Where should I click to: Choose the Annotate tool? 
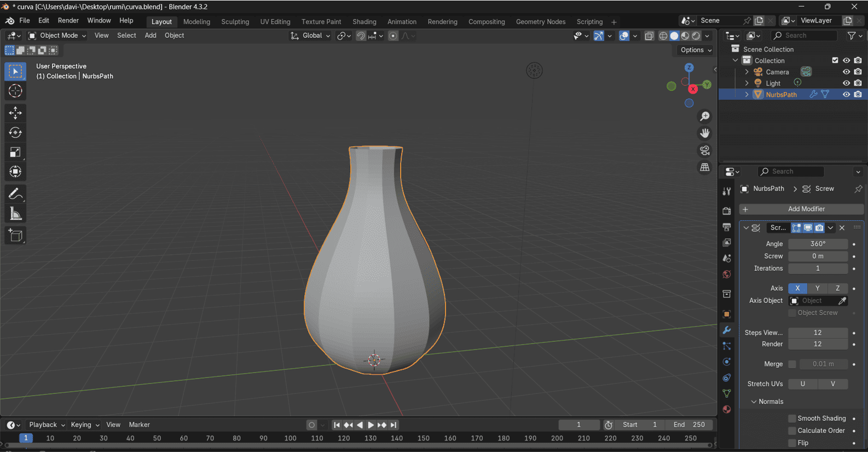[15, 194]
